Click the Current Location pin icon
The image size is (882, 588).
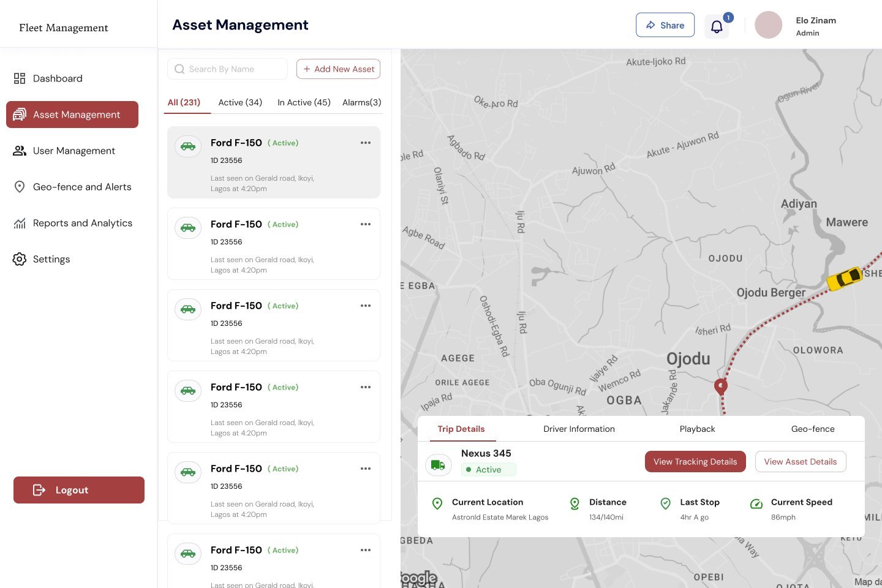click(x=437, y=503)
